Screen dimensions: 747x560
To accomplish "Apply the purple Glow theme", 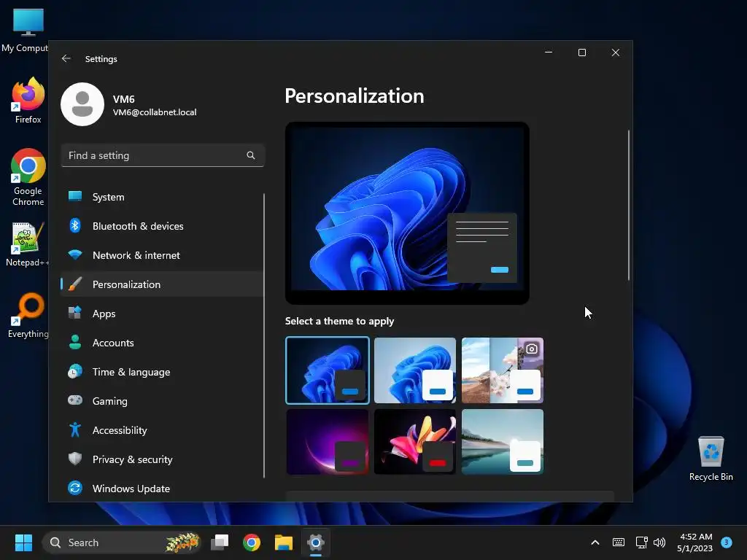I will point(328,442).
